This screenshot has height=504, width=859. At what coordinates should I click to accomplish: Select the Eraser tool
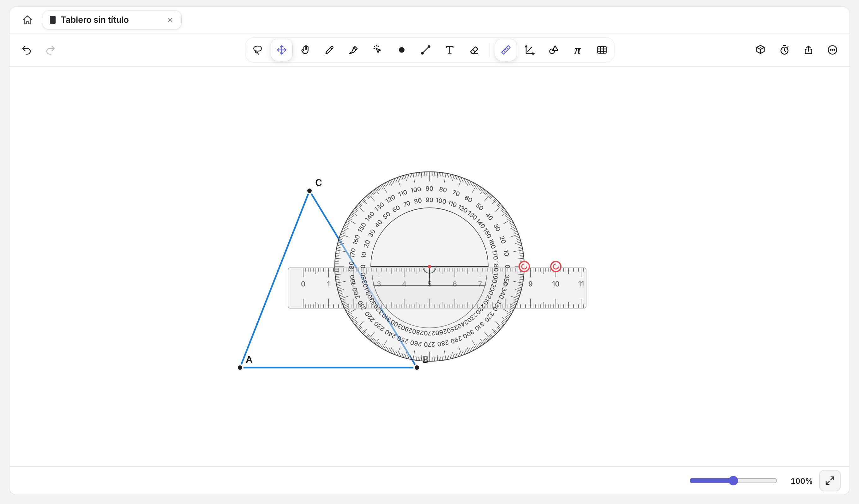tap(474, 50)
